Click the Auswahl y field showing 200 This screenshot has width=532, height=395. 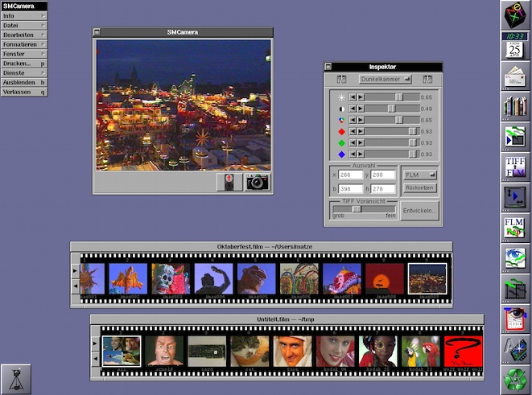pyautogui.click(x=383, y=175)
